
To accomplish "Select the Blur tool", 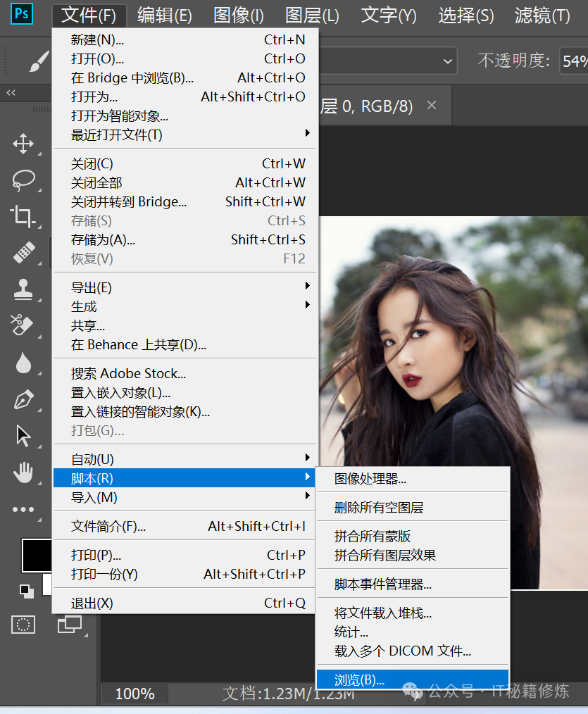I will tap(23, 362).
